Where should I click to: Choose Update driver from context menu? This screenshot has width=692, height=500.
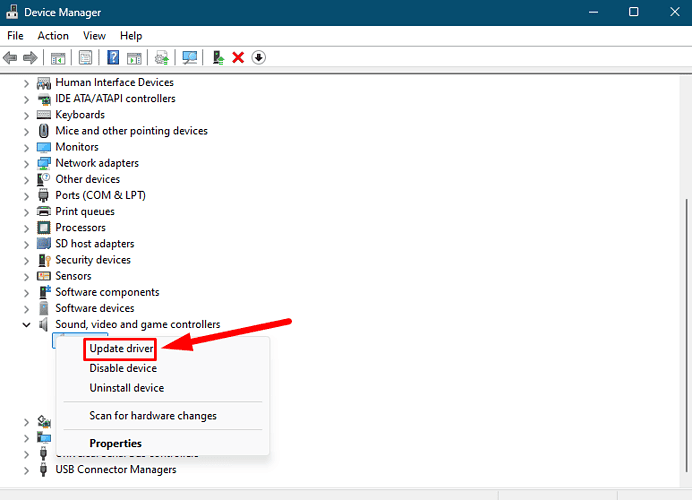[121, 348]
